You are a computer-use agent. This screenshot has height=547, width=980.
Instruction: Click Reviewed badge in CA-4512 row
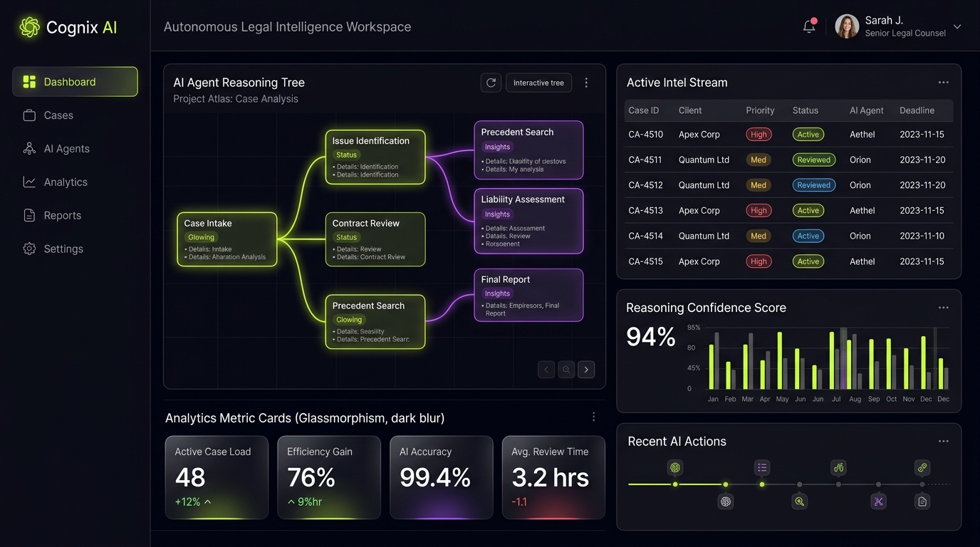coord(814,185)
